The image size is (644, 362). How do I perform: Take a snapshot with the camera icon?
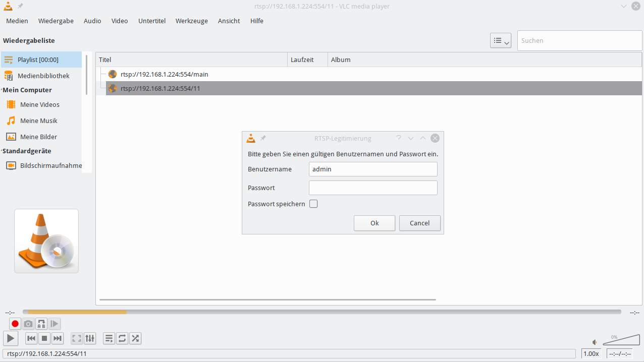point(28,324)
